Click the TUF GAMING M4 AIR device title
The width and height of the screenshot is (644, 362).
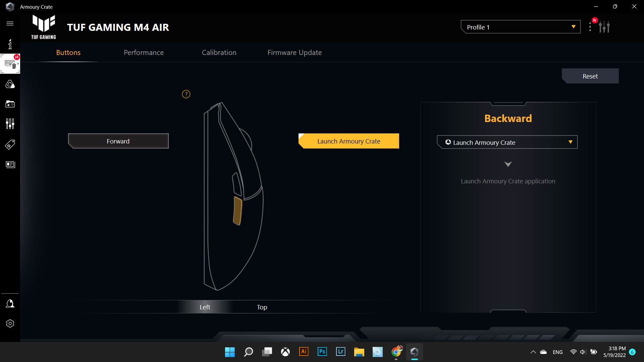118,27
